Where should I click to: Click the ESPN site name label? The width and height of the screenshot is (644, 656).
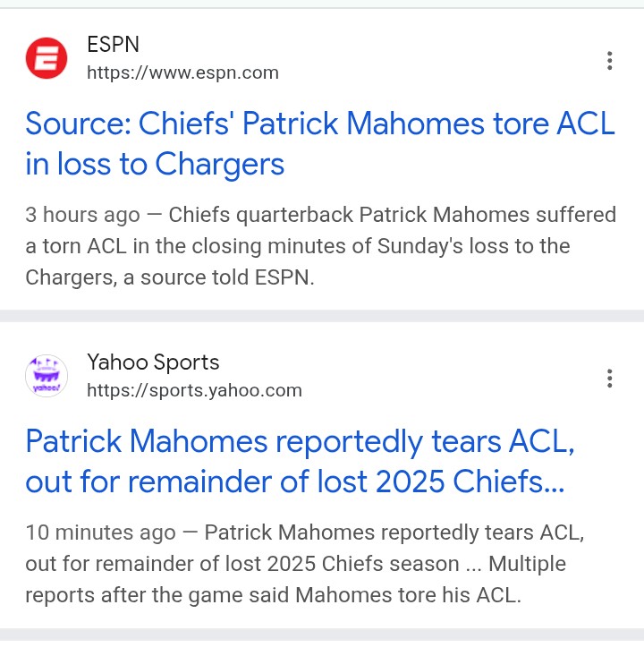point(113,45)
